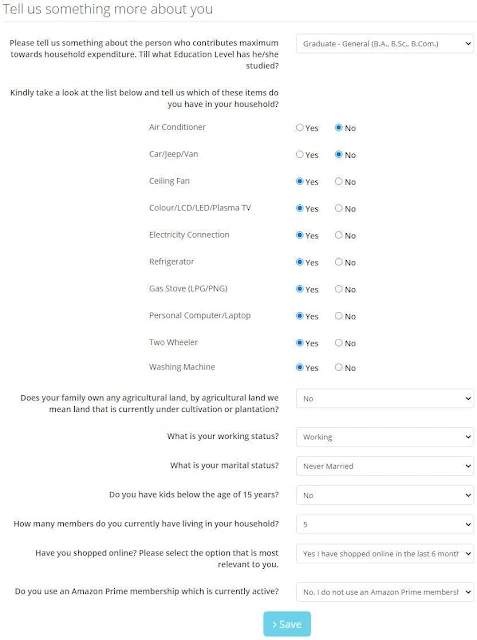Open the marital status dropdown

click(385, 466)
